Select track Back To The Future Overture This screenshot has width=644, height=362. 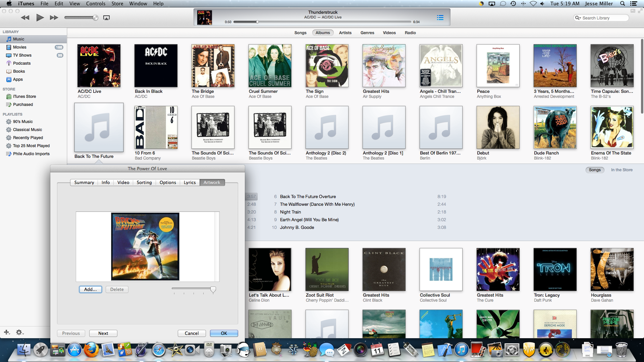(x=308, y=196)
